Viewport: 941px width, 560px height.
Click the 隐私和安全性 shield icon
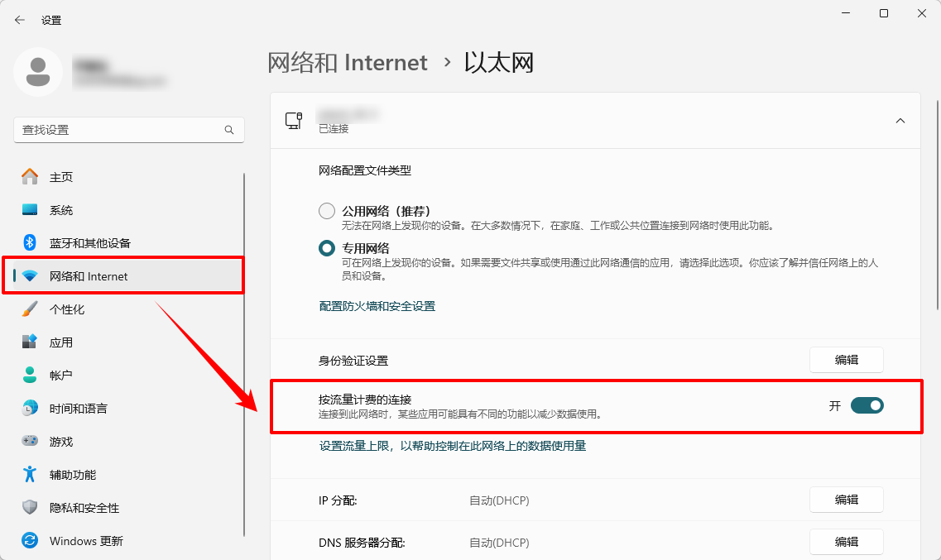coord(30,508)
